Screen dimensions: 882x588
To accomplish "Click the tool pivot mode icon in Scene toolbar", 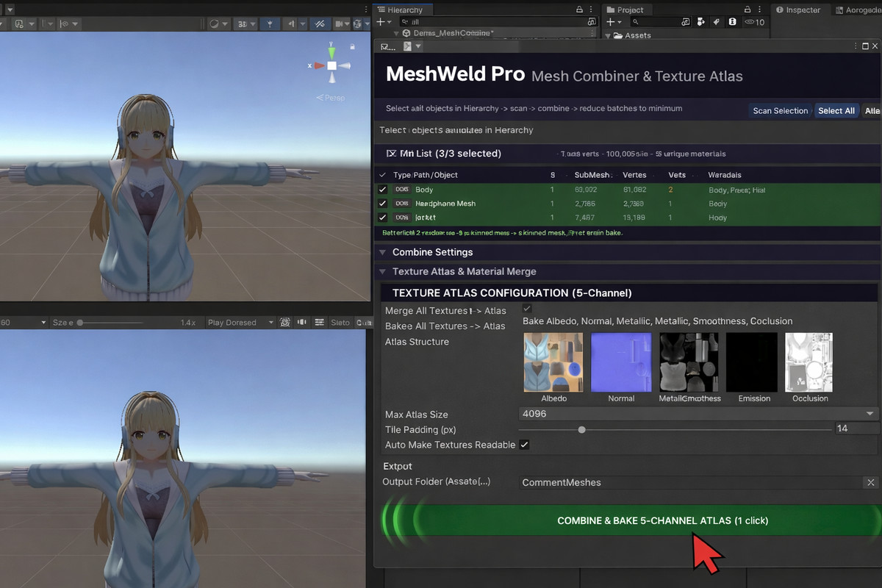I will pyautogui.click(x=19, y=24).
